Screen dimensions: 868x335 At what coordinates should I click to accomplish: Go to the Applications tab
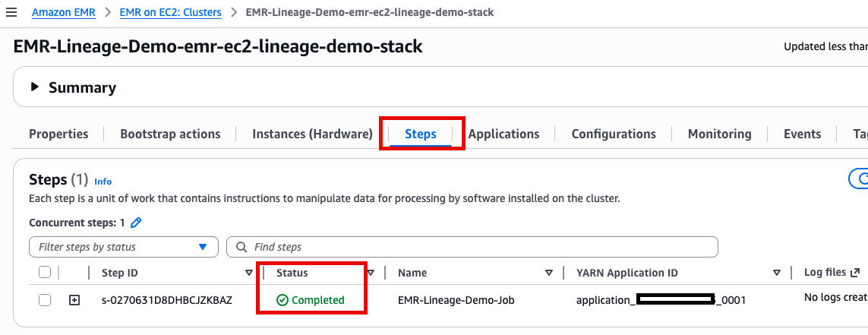tap(503, 134)
